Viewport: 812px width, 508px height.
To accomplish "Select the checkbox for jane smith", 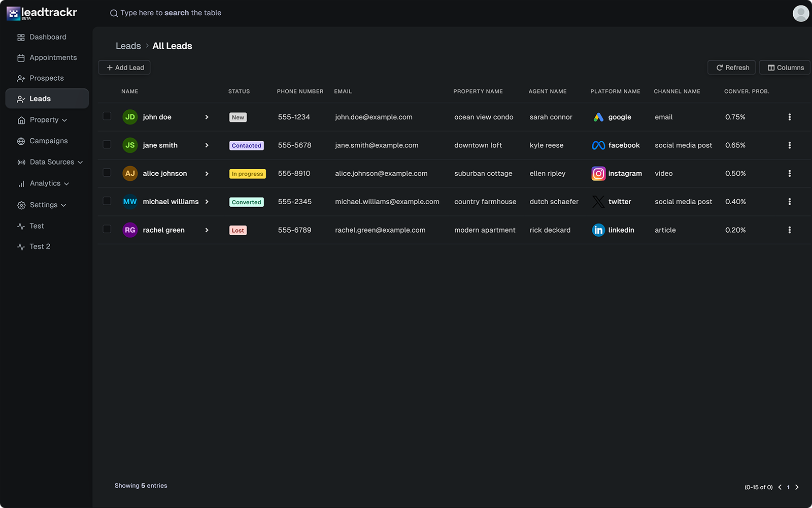I will pos(107,144).
